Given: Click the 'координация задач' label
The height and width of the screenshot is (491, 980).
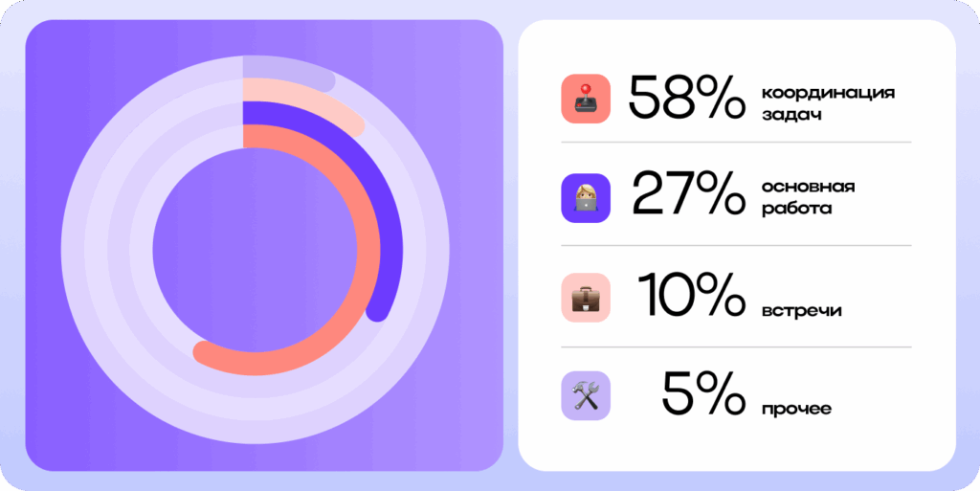Looking at the screenshot, I should 828,104.
